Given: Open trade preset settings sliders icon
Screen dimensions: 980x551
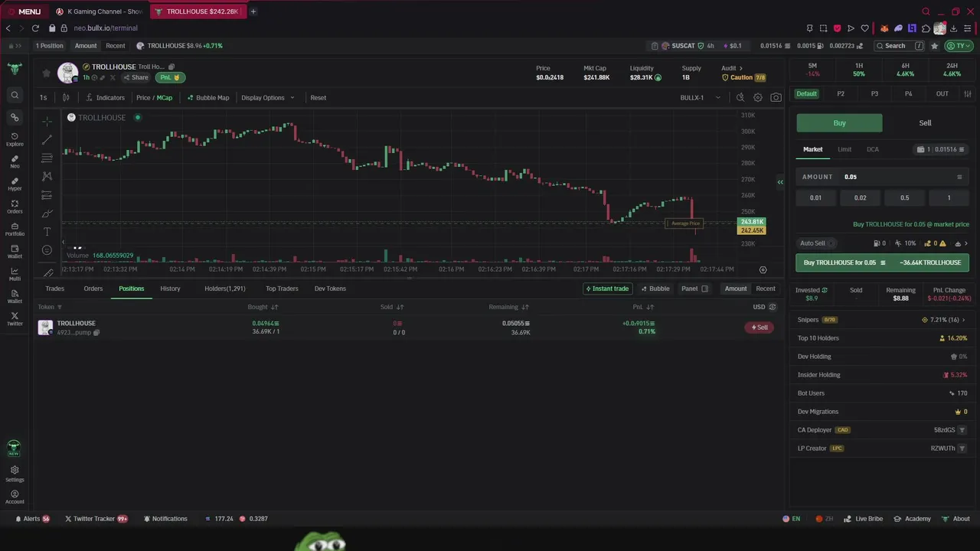Looking at the screenshot, I should coord(968,93).
